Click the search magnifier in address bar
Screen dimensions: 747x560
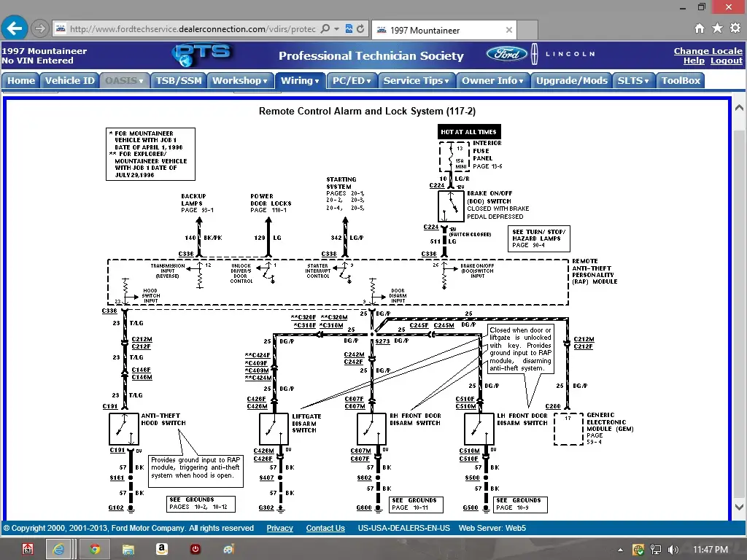click(325, 29)
